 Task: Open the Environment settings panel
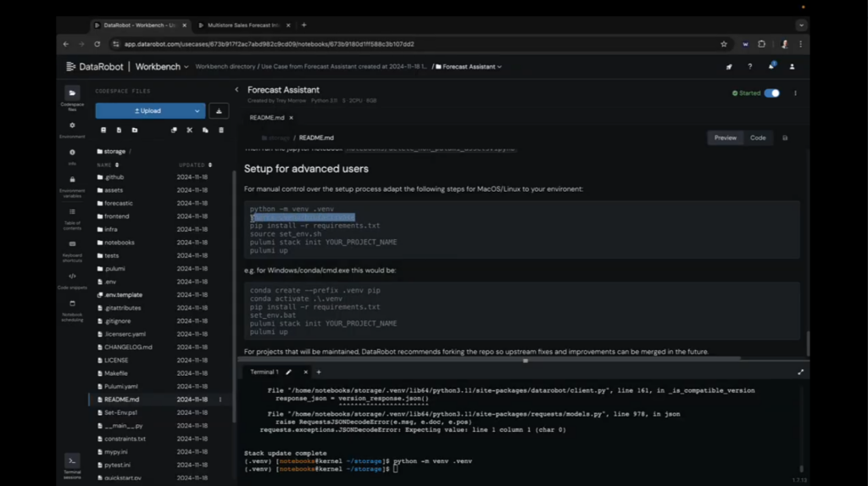point(72,130)
